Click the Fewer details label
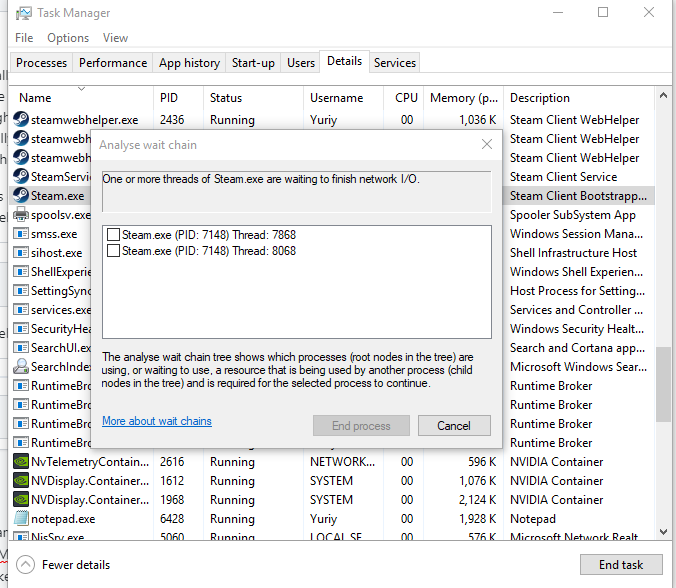676x588 pixels. click(x=76, y=565)
